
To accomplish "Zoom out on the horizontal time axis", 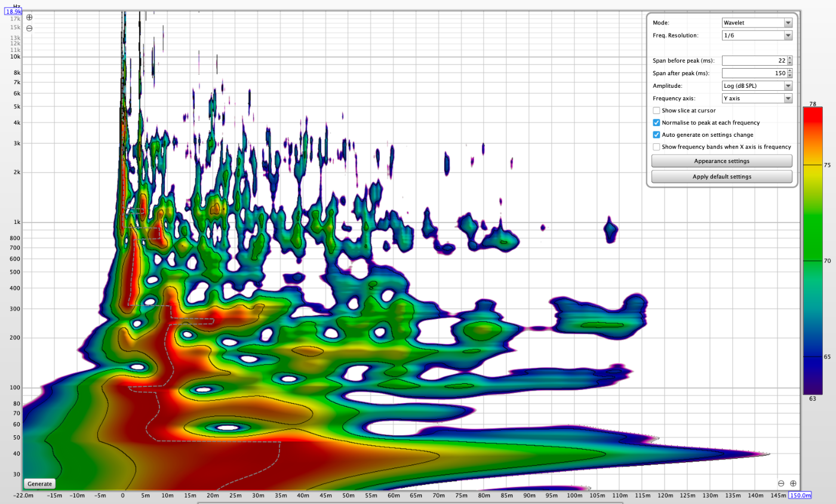I will tap(781, 483).
